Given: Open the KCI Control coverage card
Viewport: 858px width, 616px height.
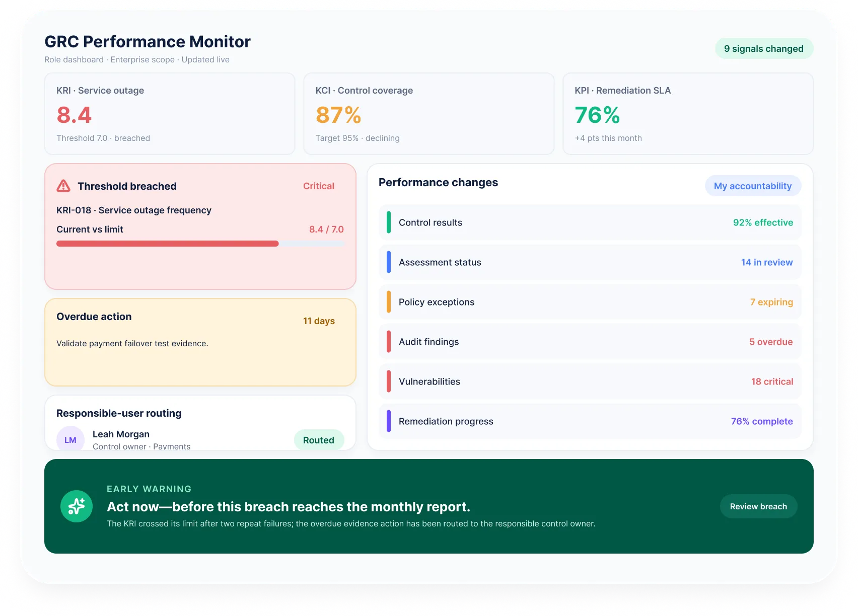Looking at the screenshot, I should pos(429,114).
